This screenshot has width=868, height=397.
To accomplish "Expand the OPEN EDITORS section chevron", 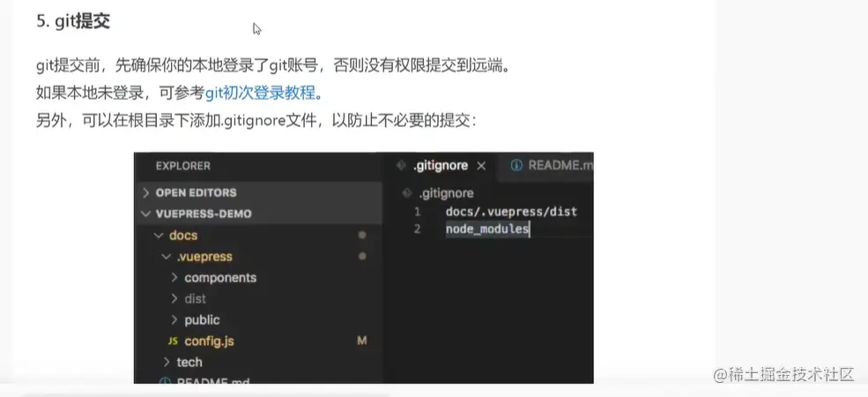I will [x=146, y=193].
